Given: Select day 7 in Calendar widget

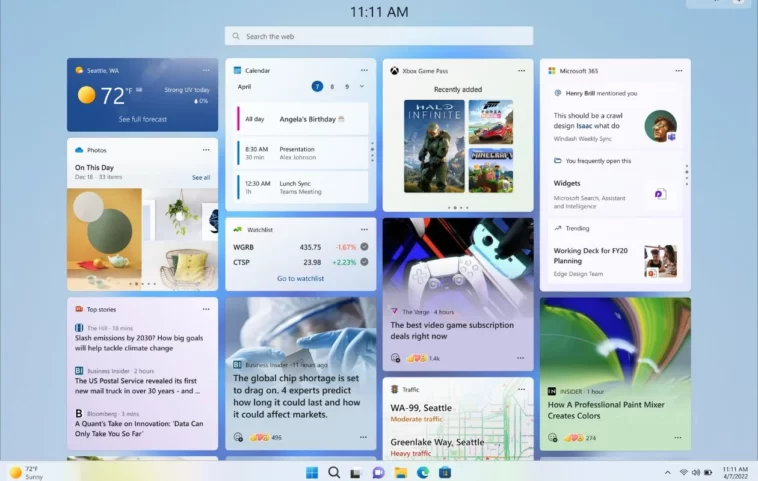Looking at the screenshot, I should 317,87.
